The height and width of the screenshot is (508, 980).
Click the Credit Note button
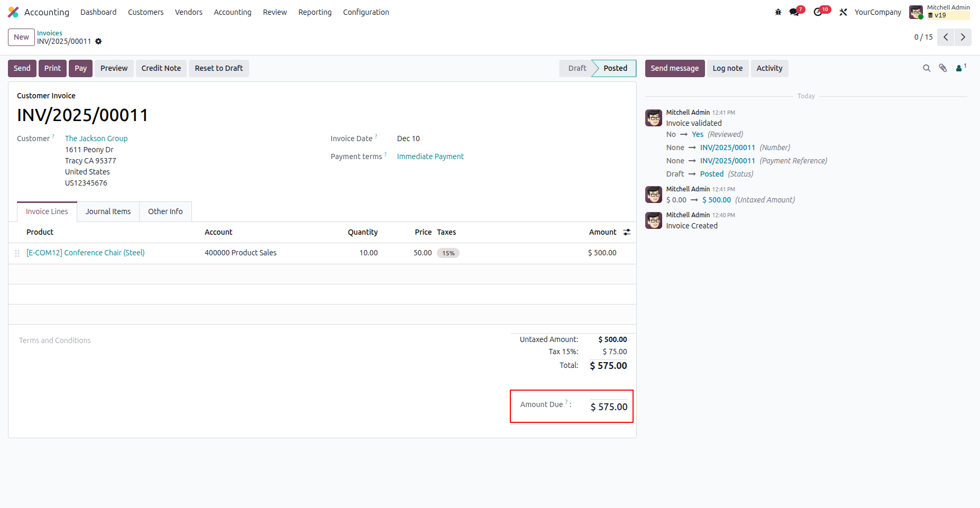[x=161, y=68]
